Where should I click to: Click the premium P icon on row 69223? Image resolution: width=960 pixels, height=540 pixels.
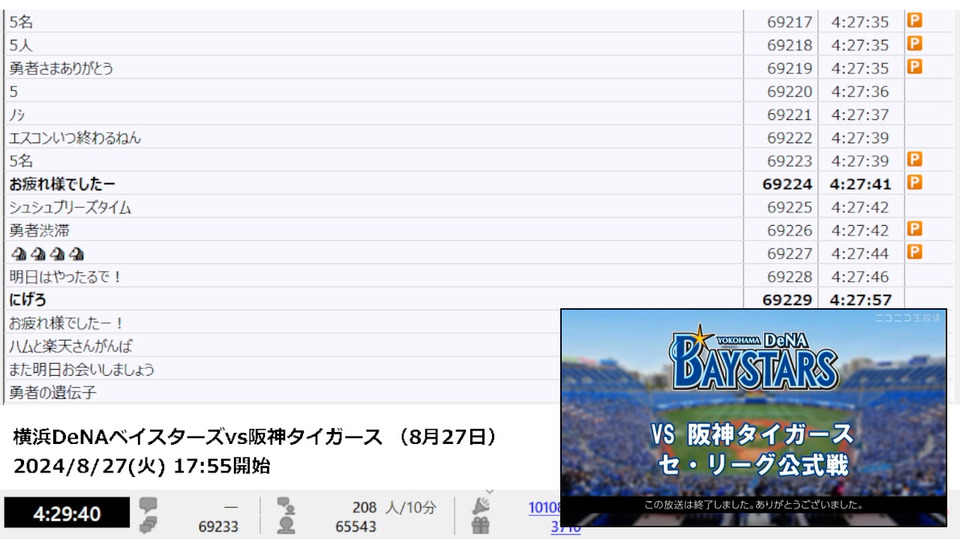click(914, 160)
